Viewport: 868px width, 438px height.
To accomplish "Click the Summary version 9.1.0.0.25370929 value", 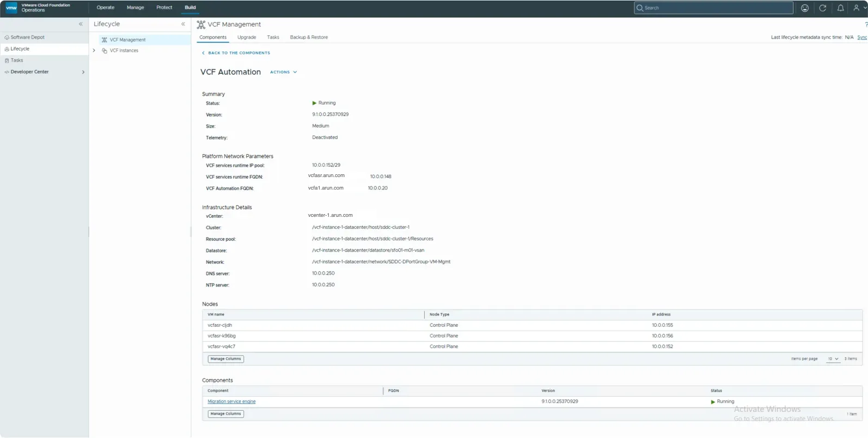I will 330,114.
